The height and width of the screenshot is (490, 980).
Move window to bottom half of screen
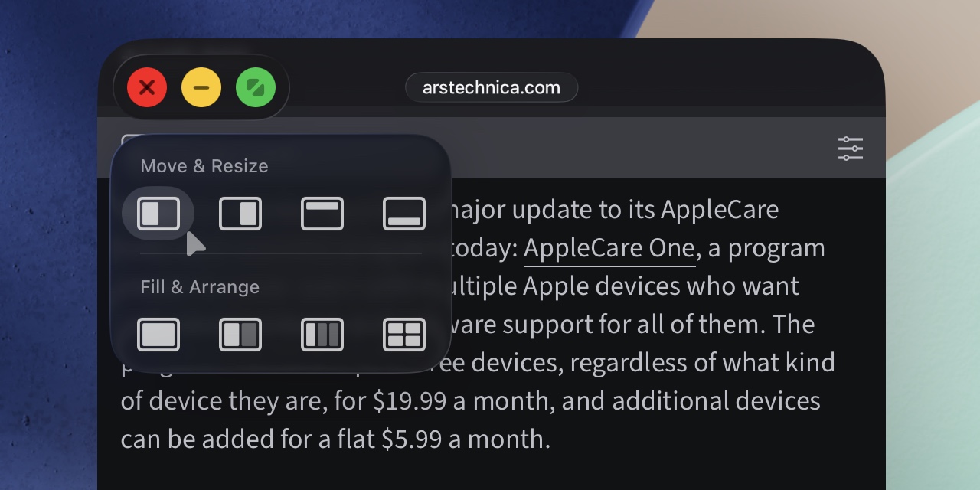[404, 214]
